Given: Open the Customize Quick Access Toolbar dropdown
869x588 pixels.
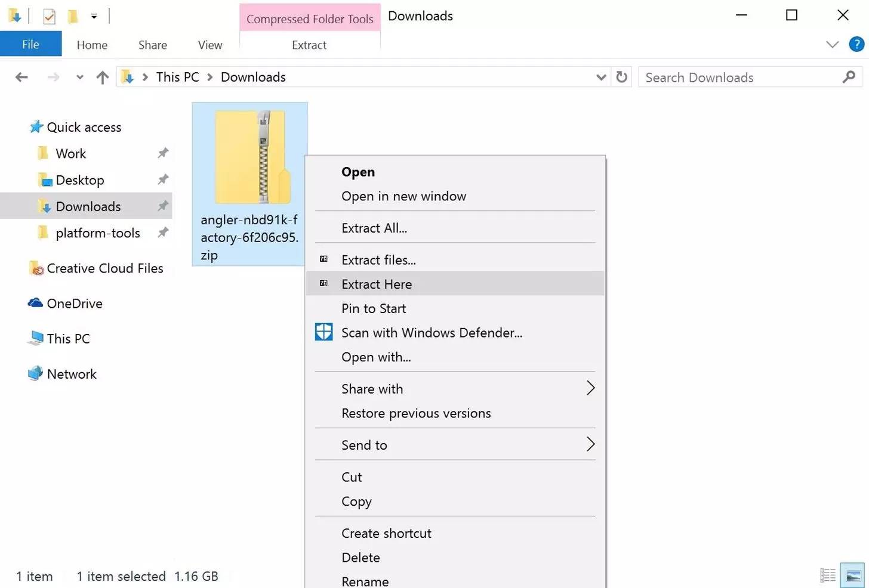Looking at the screenshot, I should coord(94,16).
